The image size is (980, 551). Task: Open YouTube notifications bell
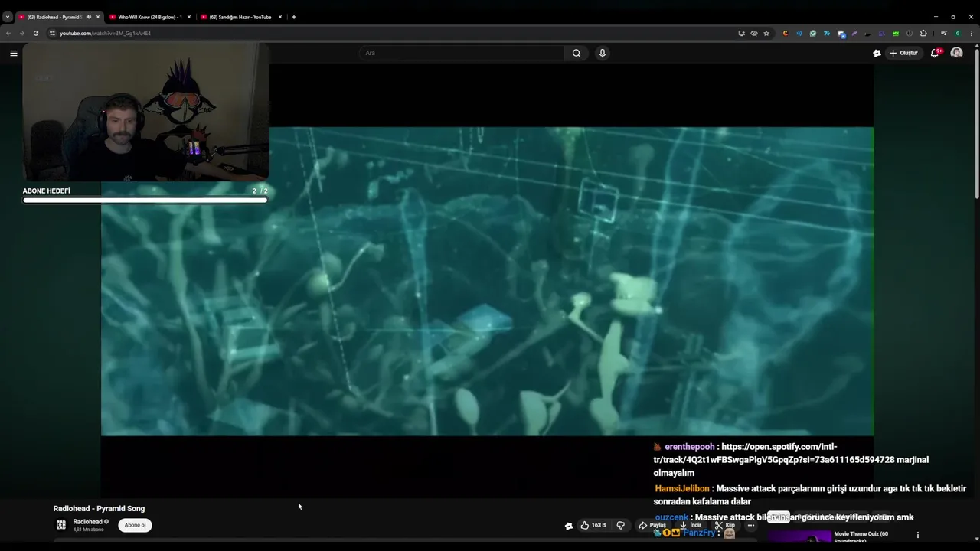(x=935, y=53)
